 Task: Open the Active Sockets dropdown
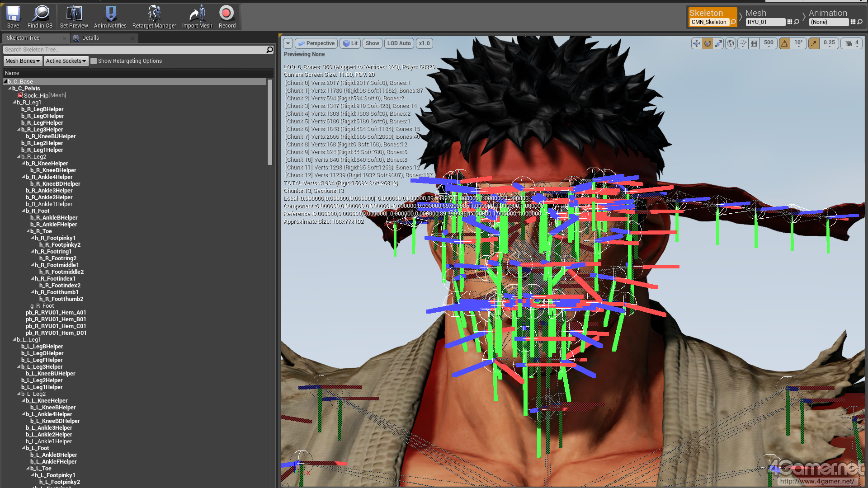[66, 61]
